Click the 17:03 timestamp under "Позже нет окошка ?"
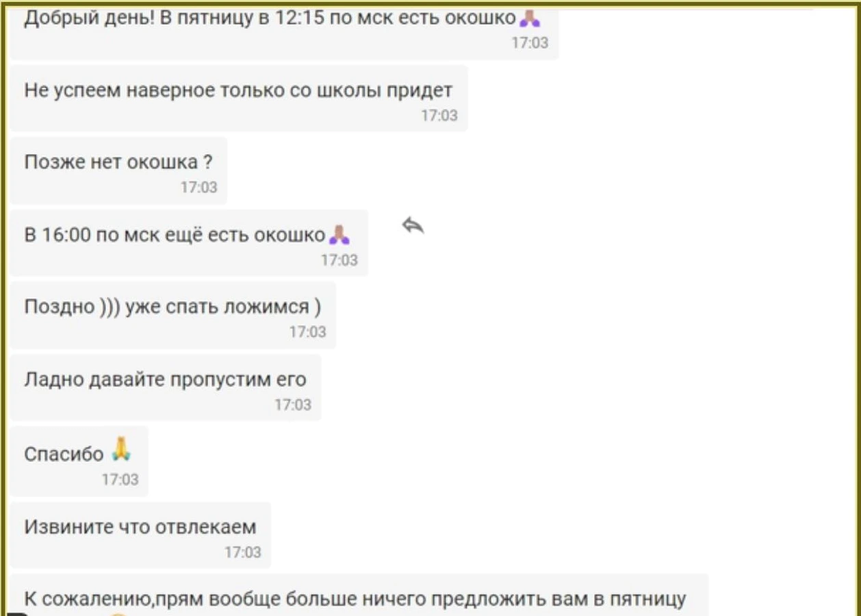 tap(198, 188)
